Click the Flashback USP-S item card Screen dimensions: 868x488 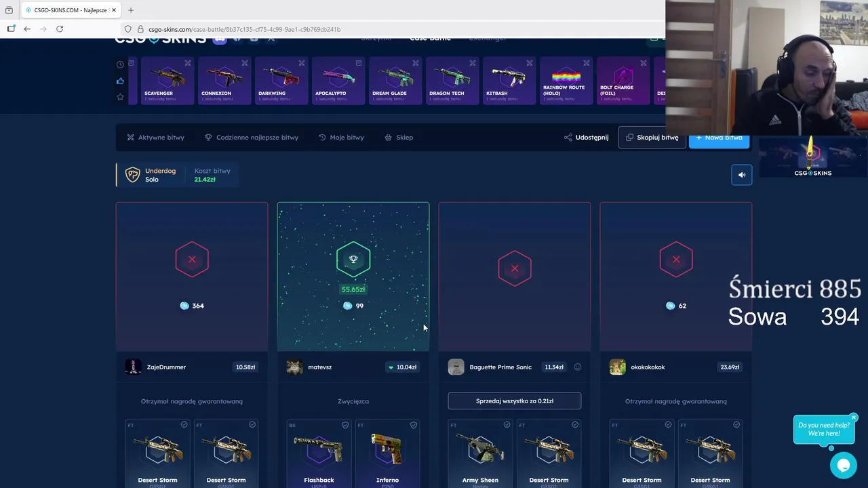click(x=319, y=453)
